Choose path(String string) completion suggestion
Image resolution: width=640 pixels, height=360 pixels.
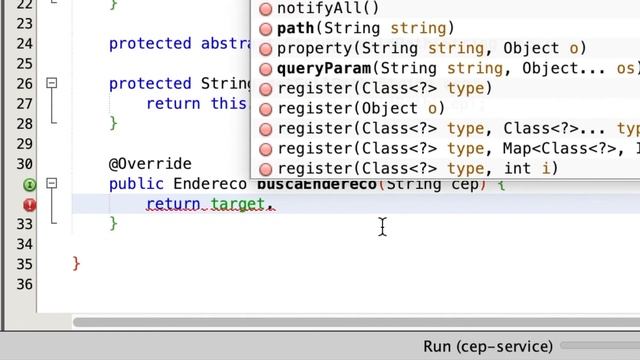pos(445,28)
